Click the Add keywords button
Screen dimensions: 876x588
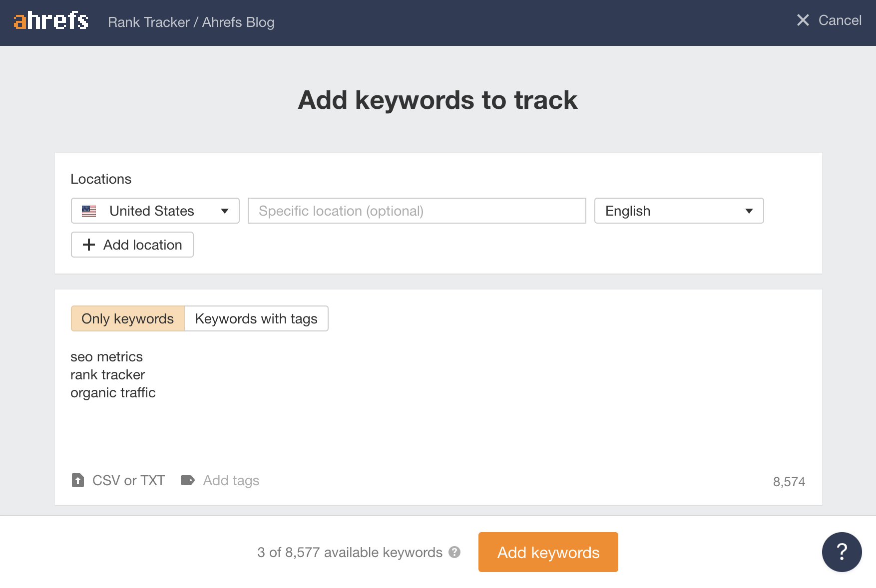[548, 552]
